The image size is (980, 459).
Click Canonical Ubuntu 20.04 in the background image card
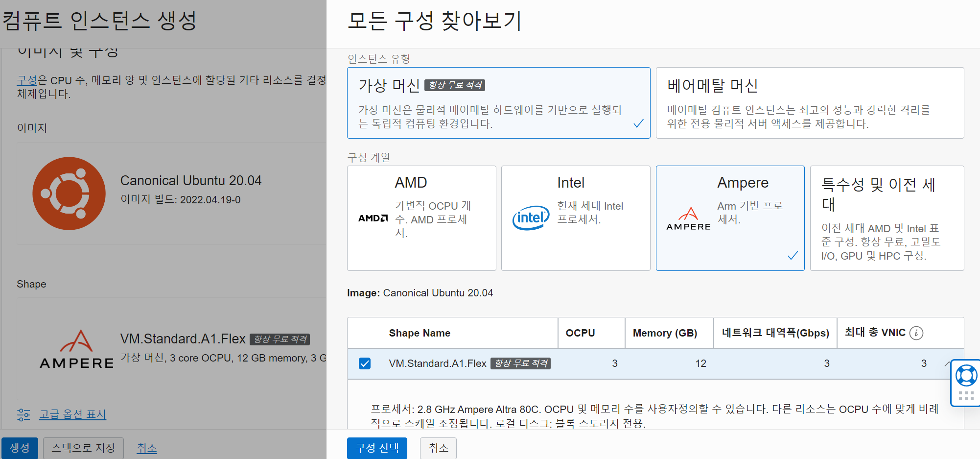(x=191, y=181)
